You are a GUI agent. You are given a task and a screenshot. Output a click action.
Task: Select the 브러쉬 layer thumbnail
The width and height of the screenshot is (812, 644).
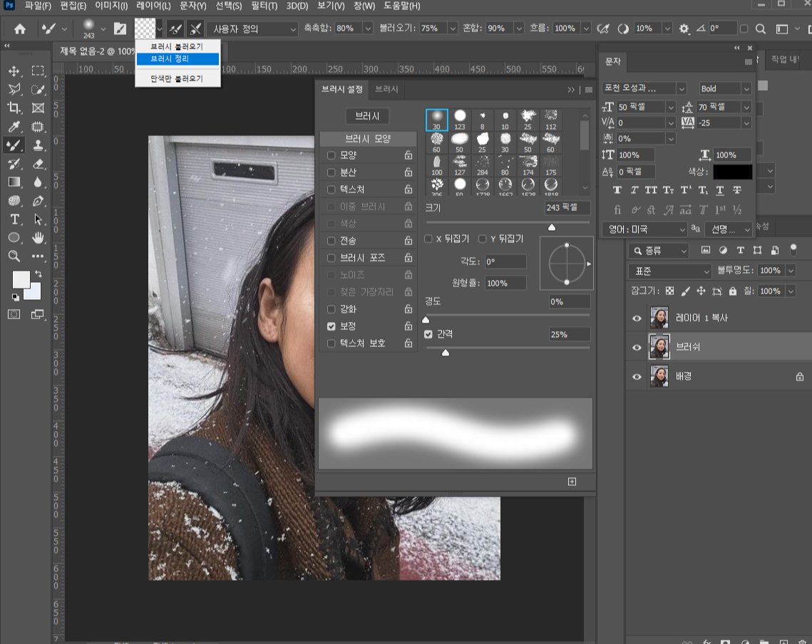point(659,348)
